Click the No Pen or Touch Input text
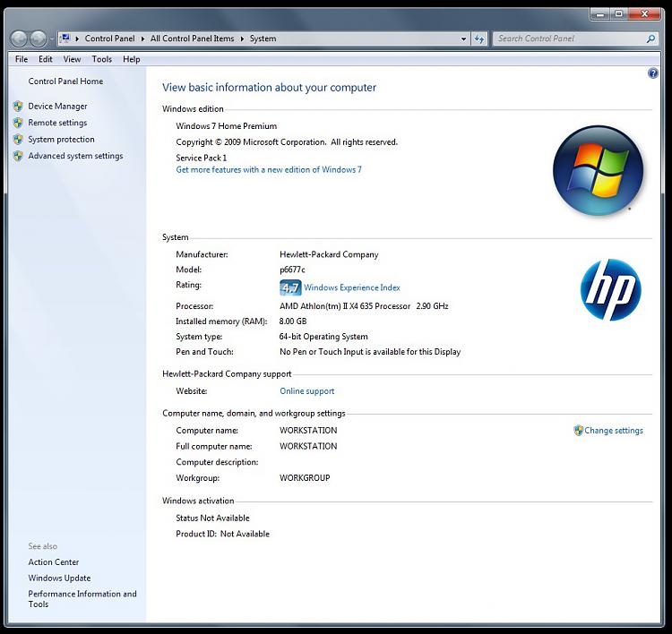This screenshot has width=672, height=634. [370, 352]
